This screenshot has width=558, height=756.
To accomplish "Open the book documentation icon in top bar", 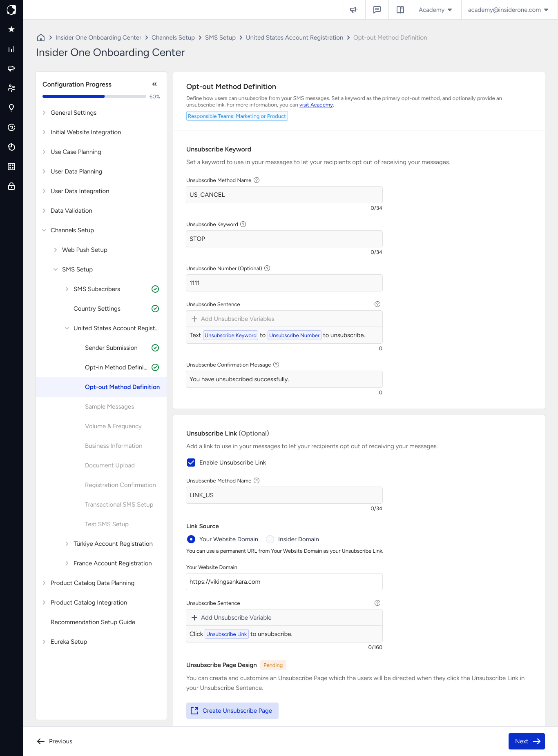I will click(x=400, y=10).
